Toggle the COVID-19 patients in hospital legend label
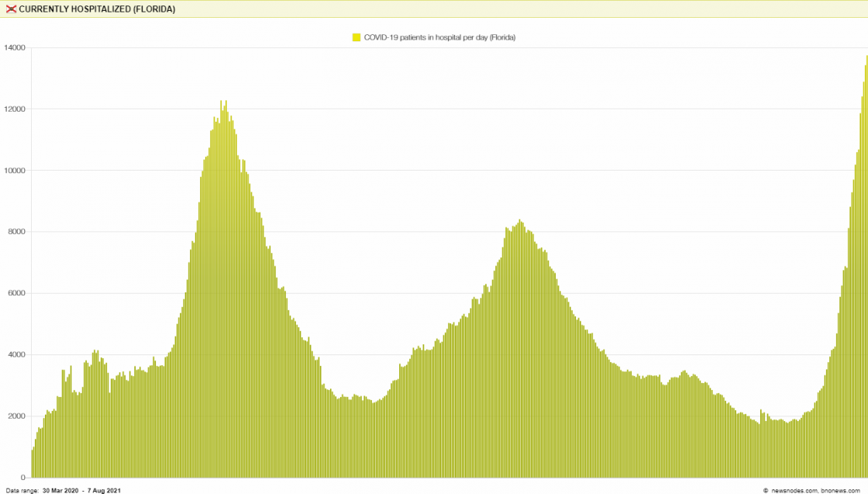868x494 pixels. 439,37
